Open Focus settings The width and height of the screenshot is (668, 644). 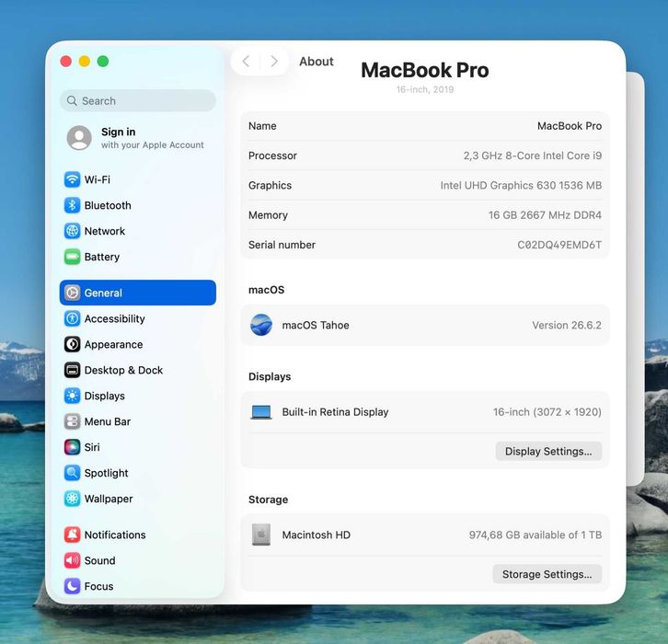(x=138, y=586)
